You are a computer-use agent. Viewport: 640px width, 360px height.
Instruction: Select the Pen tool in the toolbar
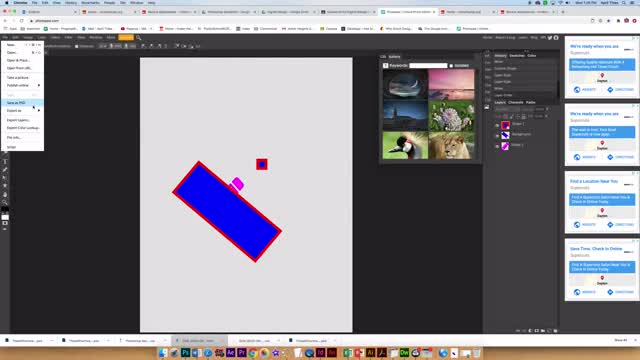coord(5,169)
